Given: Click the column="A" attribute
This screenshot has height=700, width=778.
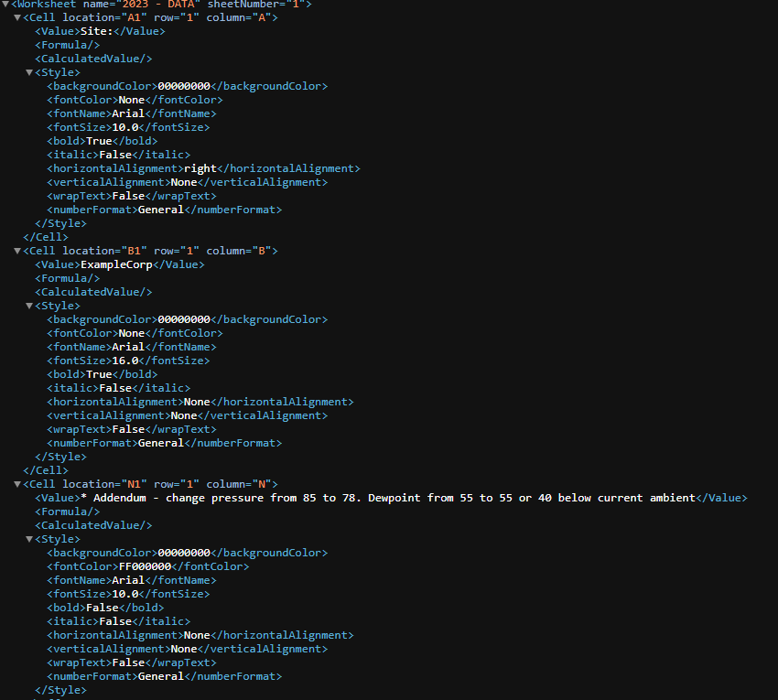Looking at the screenshot, I should 239,17.
